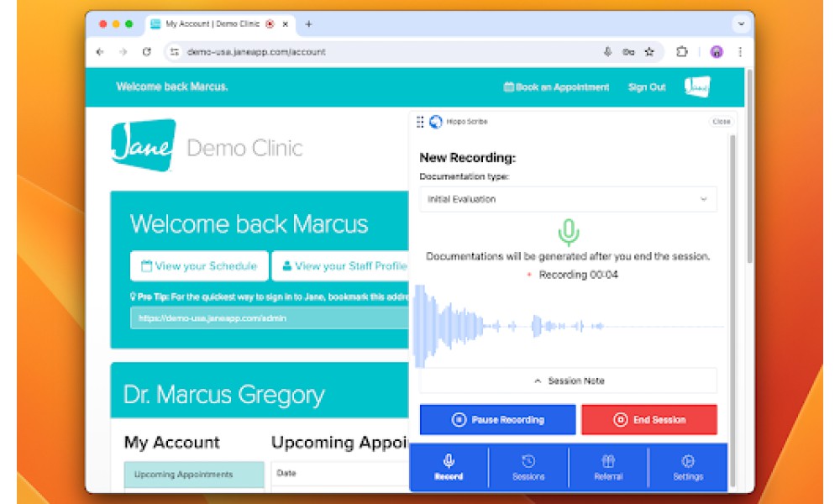This screenshot has height=504, width=840.
Task: Open the tab search dropdown arrow
Action: click(741, 24)
